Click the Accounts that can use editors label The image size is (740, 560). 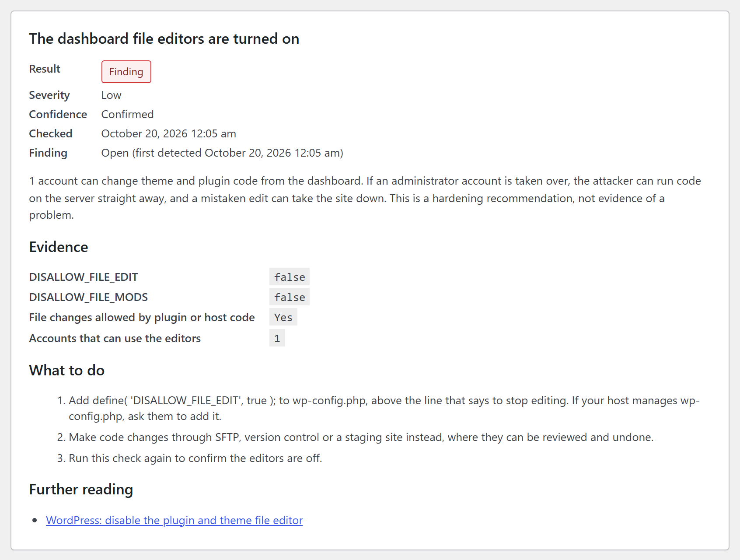coord(115,338)
